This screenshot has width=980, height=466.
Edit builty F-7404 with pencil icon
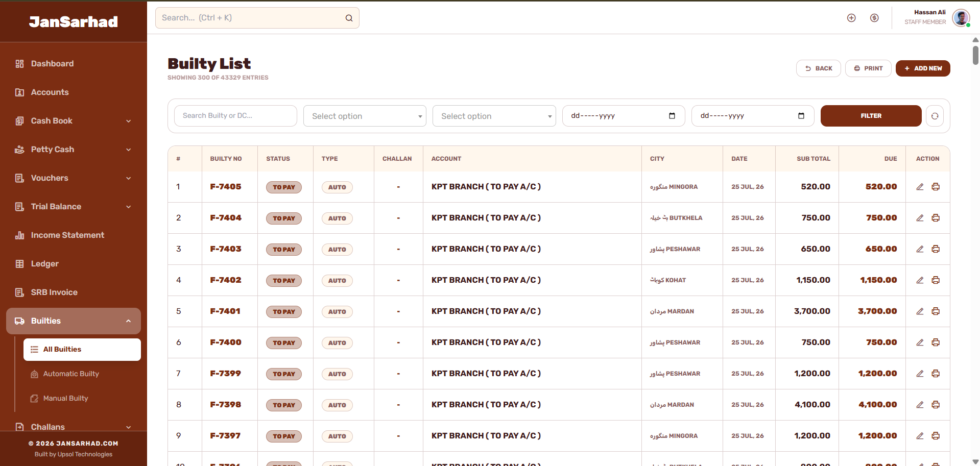click(920, 218)
